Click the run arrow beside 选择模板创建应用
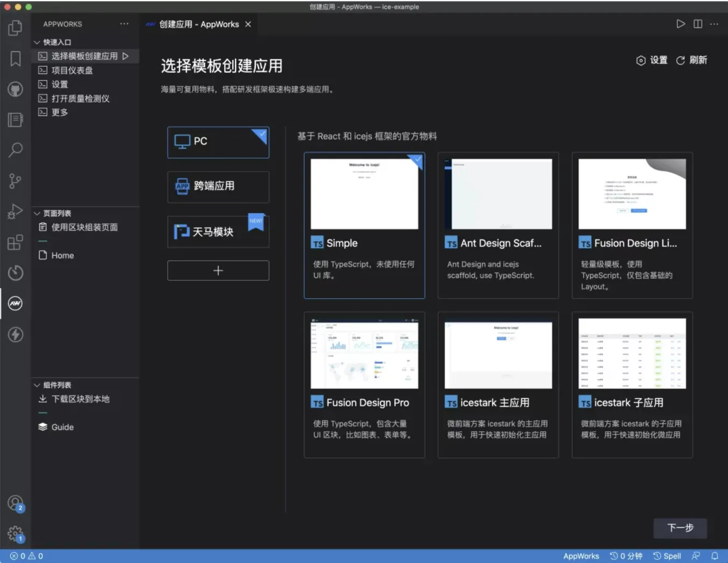This screenshot has height=563, width=728. 125,56
